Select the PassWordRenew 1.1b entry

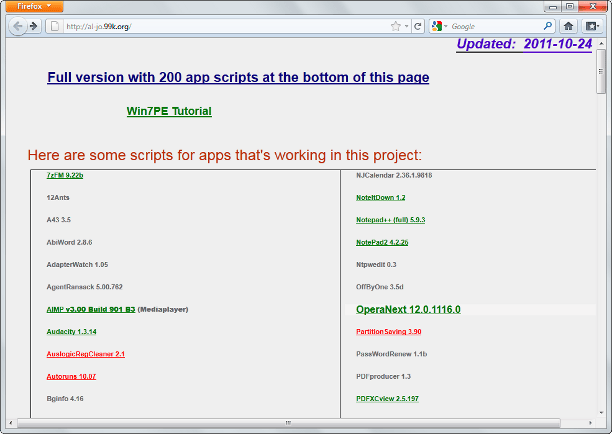point(391,354)
